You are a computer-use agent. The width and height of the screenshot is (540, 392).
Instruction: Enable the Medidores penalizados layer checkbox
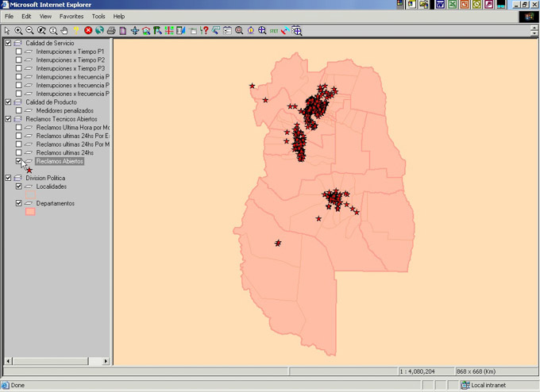[19, 110]
